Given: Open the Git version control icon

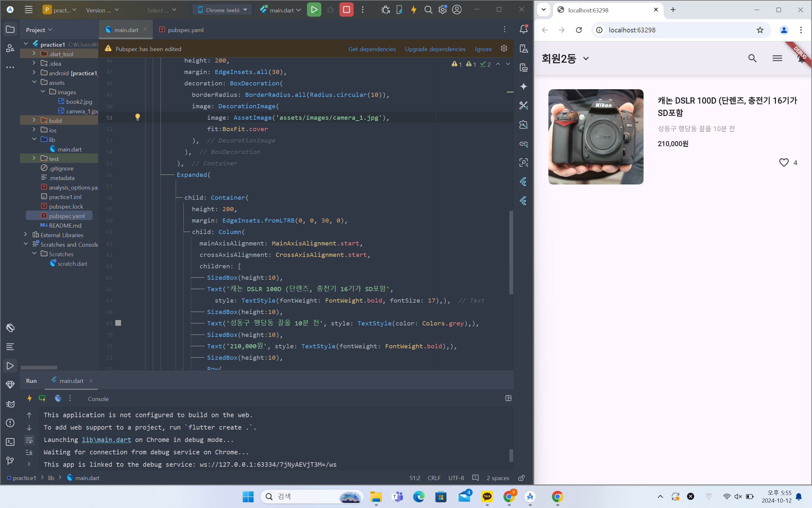Looking at the screenshot, I should pyautogui.click(x=10, y=461).
